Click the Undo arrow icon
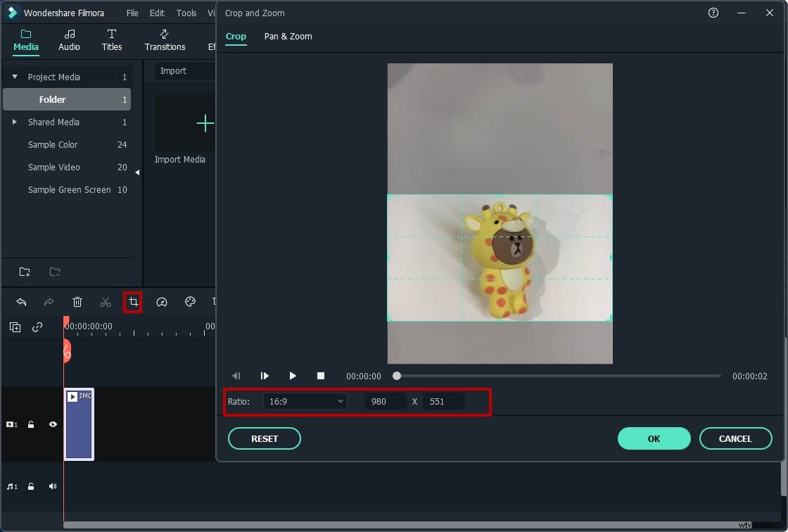 tap(21, 302)
